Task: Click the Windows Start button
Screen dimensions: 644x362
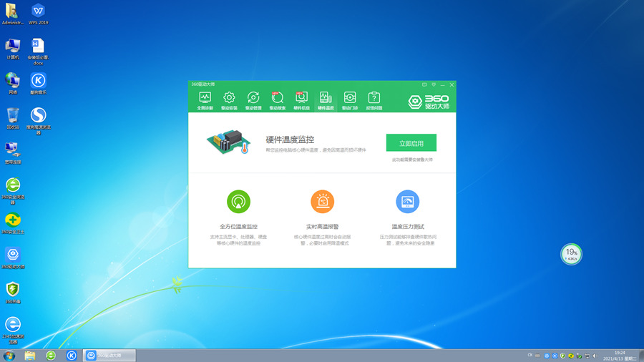Action: click(x=9, y=356)
